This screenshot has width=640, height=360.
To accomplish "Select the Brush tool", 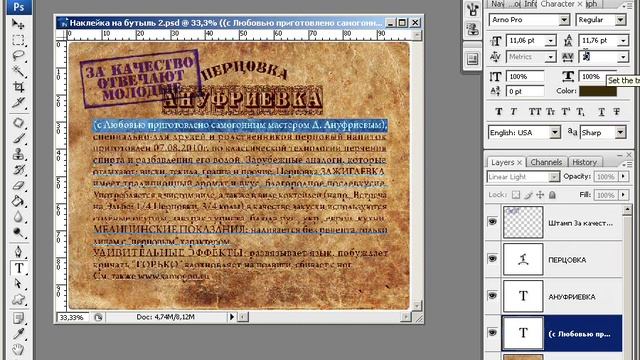I will pyautogui.click(x=18, y=138).
